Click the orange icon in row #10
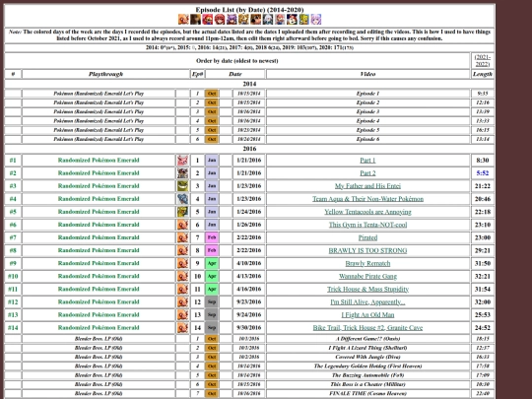This screenshot has height=399, width=532. pos(182,276)
